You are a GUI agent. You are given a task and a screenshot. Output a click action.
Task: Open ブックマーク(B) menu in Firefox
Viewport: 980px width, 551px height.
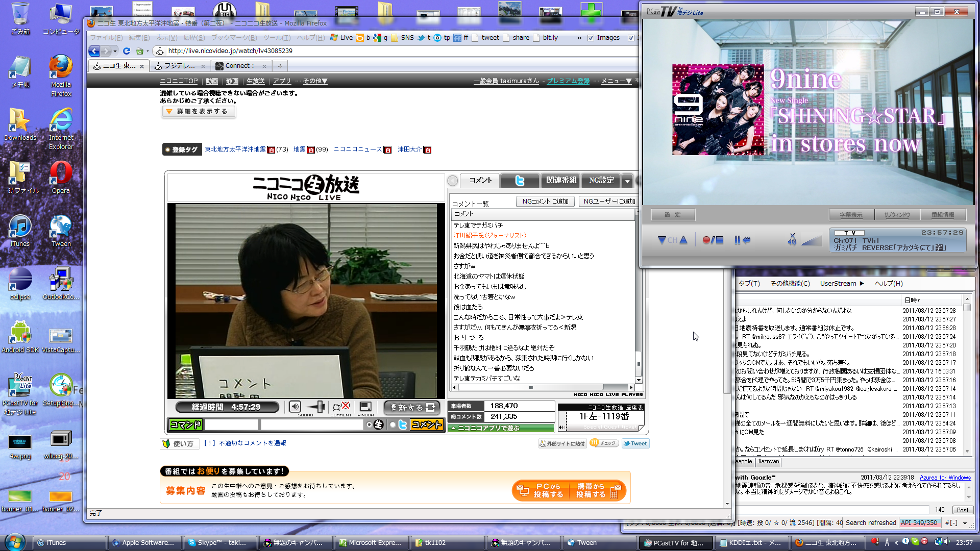coord(234,38)
